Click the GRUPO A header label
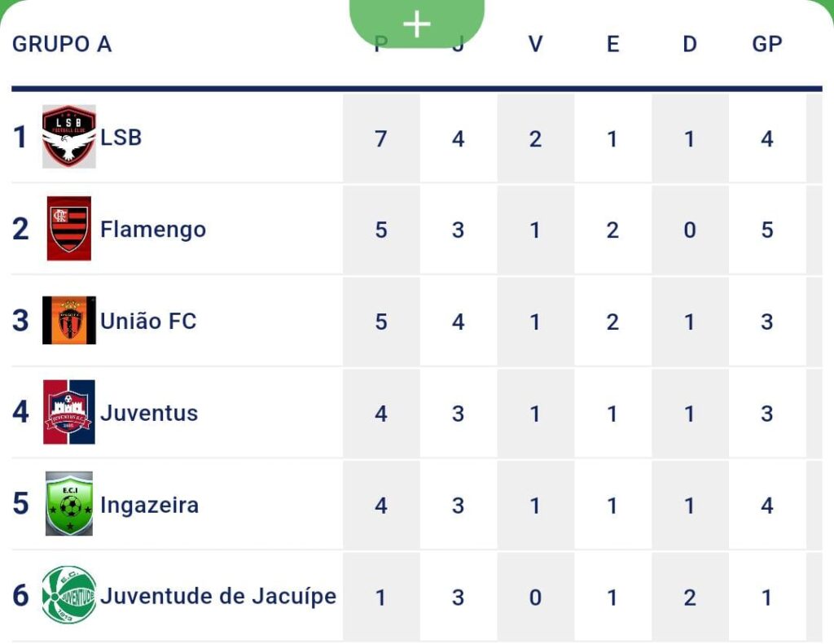Viewport: 834px width, 644px height. pos(62,44)
